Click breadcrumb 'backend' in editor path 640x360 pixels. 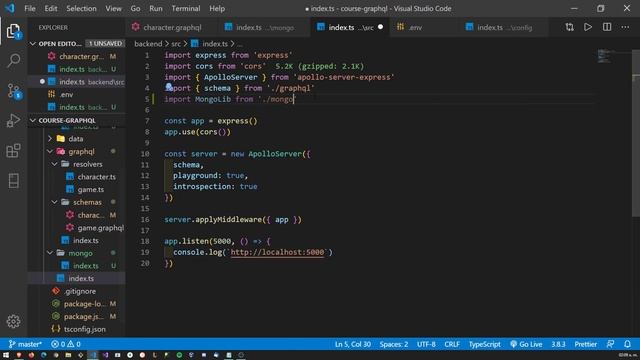[148, 44]
